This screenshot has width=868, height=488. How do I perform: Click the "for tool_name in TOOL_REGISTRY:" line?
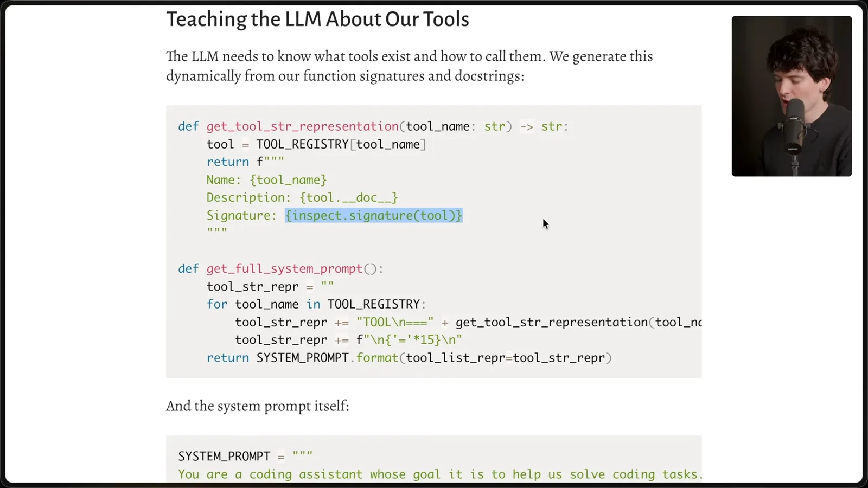click(316, 304)
